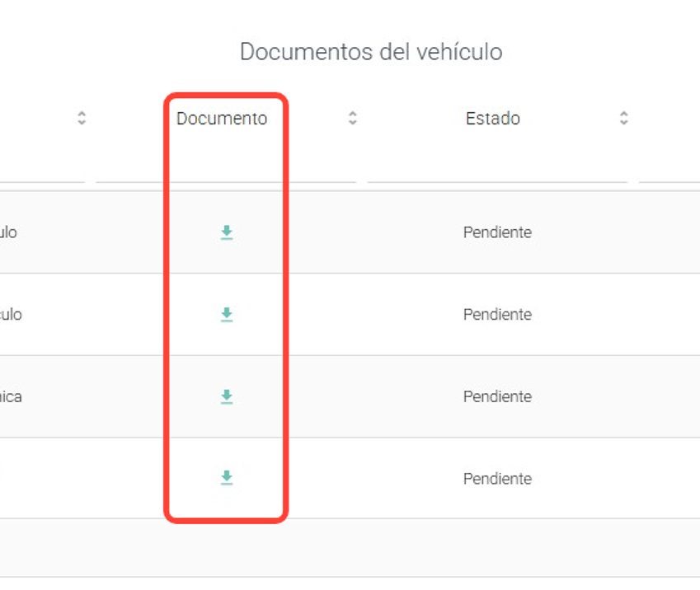This screenshot has width=700, height=590.
Task: Focus the filter field under Estado
Action: tap(496, 171)
